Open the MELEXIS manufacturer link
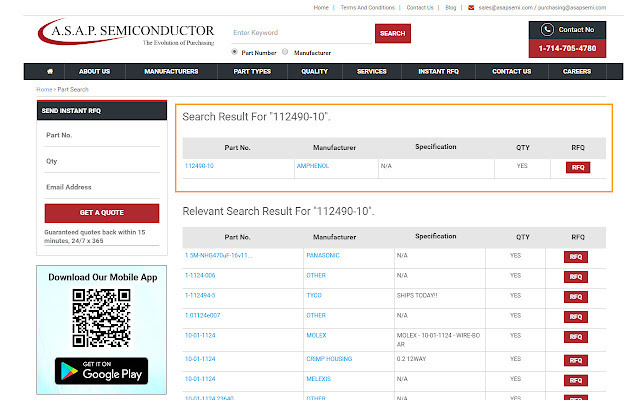The width and height of the screenshot is (640, 400). 319,379
